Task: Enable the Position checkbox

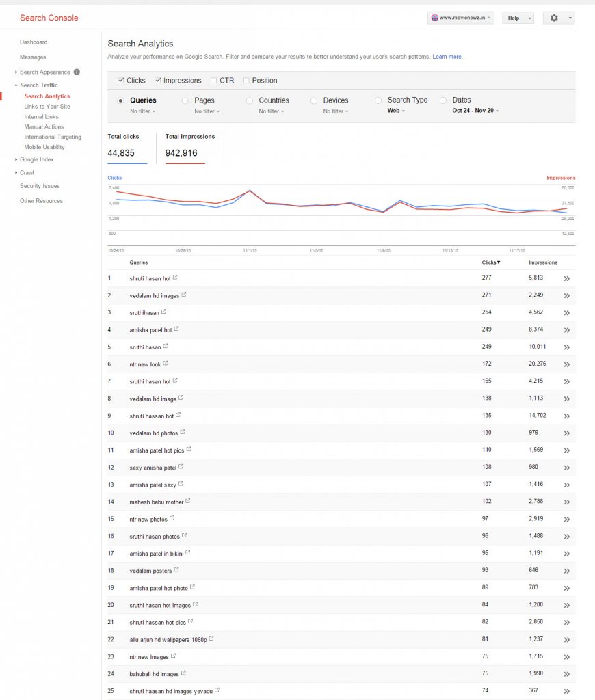Action: point(246,81)
